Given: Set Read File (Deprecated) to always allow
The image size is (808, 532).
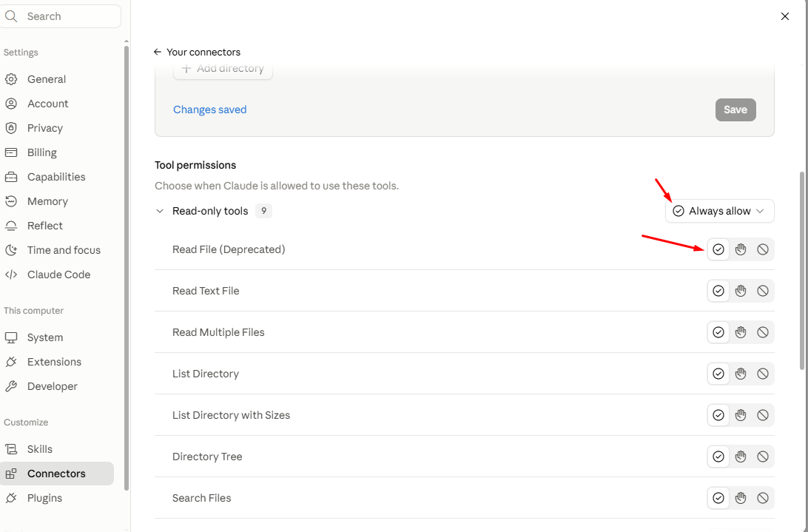Looking at the screenshot, I should tap(718, 249).
